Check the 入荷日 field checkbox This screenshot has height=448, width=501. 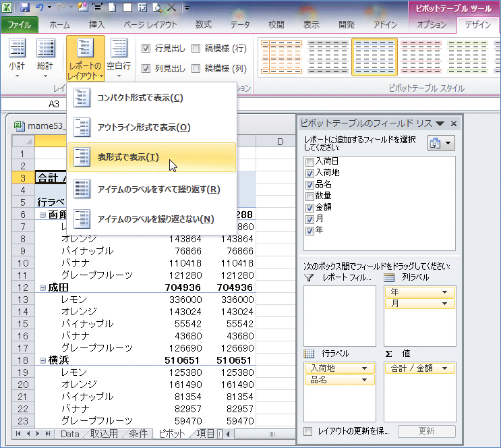coord(310,162)
